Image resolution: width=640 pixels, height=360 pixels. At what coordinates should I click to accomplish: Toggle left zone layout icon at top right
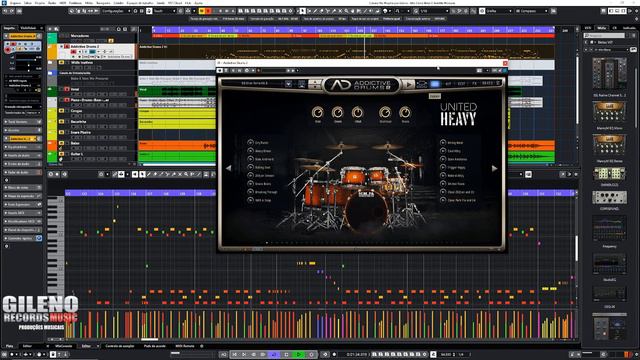[611, 11]
